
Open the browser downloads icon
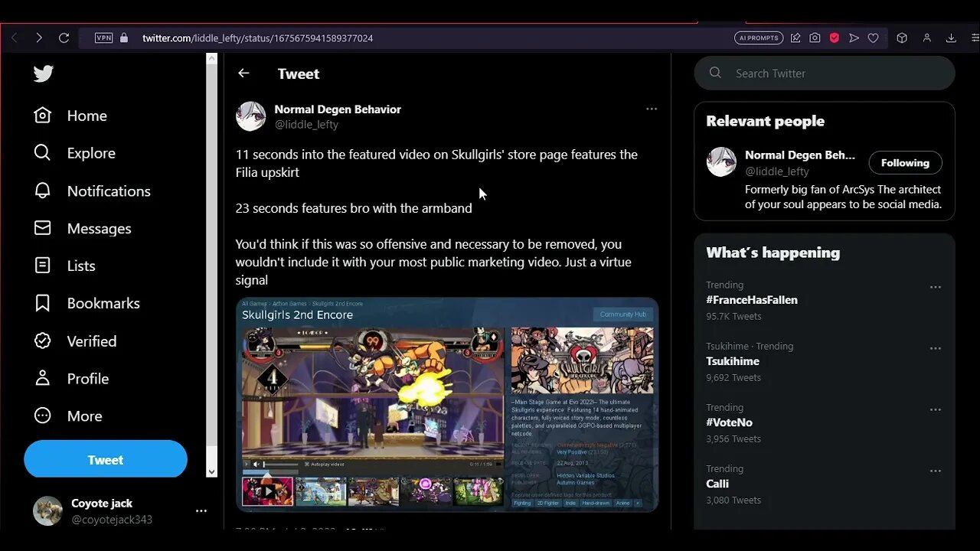click(x=951, y=37)
